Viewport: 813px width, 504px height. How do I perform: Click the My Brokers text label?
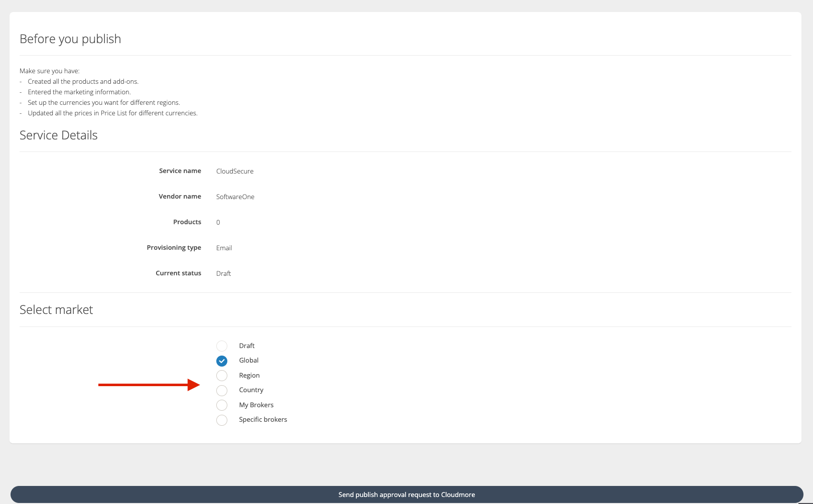(x=256, y=405)
